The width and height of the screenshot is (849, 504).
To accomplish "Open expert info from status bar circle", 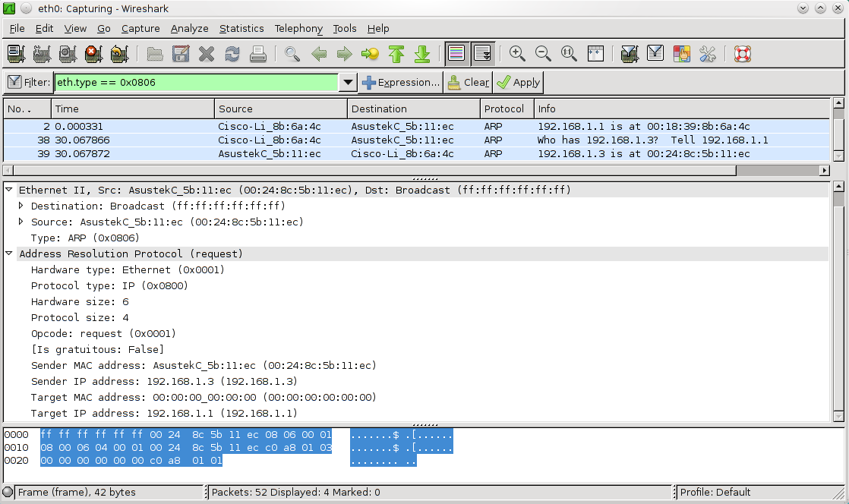I will coord(8,492).
